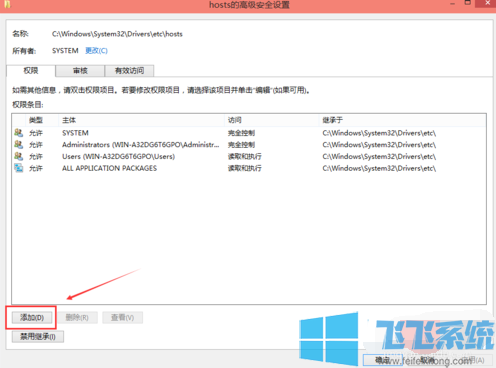Click 读取和执行 in the Users row
Viewport: 496px width, 368px height.
(x=245, y=156)
